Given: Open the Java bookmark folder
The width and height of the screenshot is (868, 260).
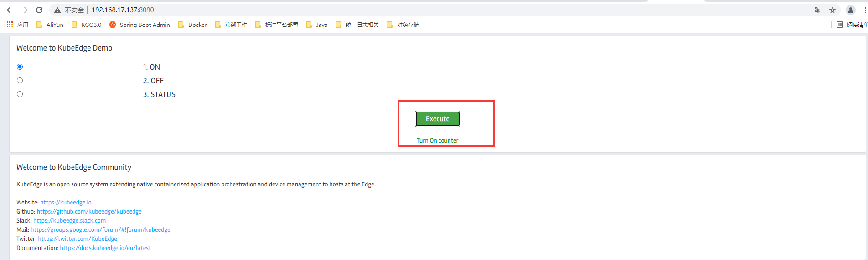Looking at the screenshot, I should pos(317,25).
